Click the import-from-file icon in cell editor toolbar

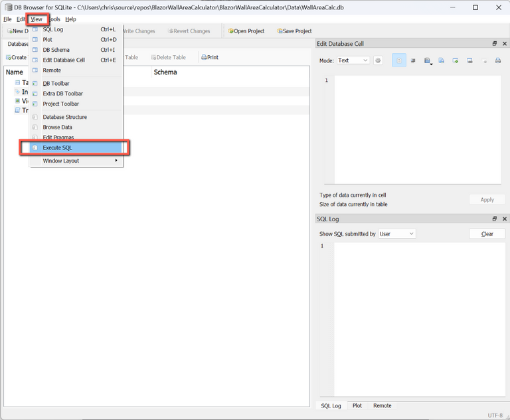pos(442,60)
